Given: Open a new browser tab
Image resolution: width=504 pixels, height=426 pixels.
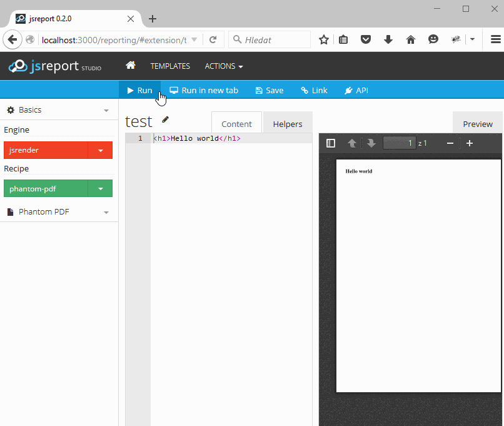Looking at the screenshot, I should (x=153, y=19).
